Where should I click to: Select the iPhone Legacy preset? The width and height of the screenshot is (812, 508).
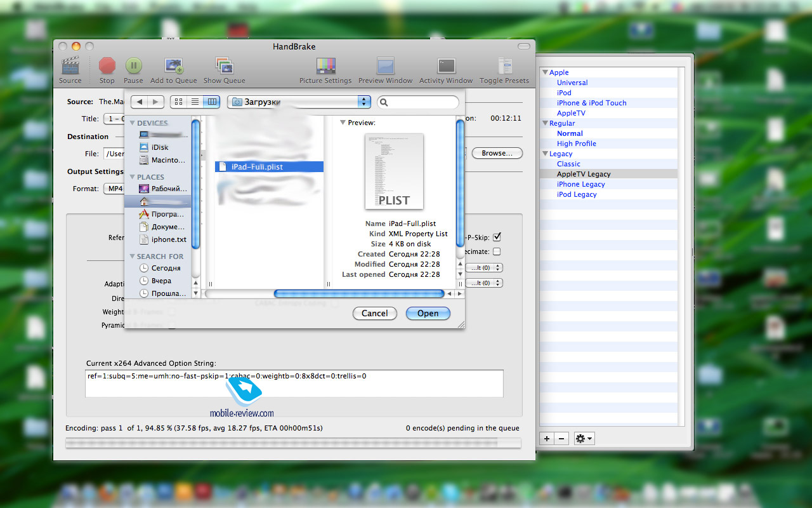tap(581, 184)
